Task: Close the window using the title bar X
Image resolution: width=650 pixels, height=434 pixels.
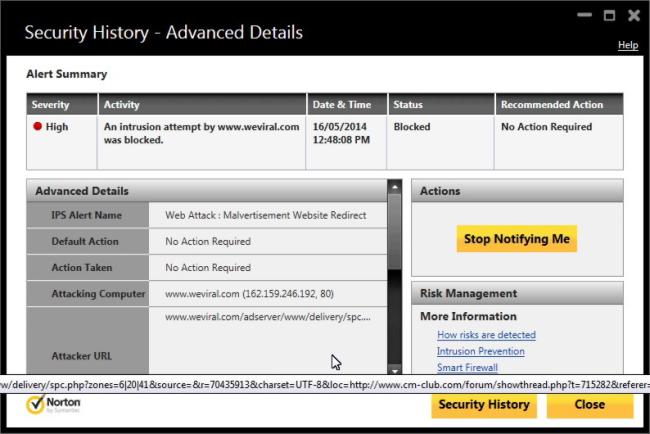Action: 632,16
